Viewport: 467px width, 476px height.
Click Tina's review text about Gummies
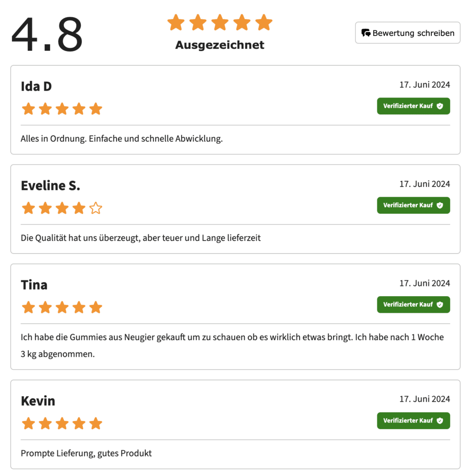click(232, 345)
